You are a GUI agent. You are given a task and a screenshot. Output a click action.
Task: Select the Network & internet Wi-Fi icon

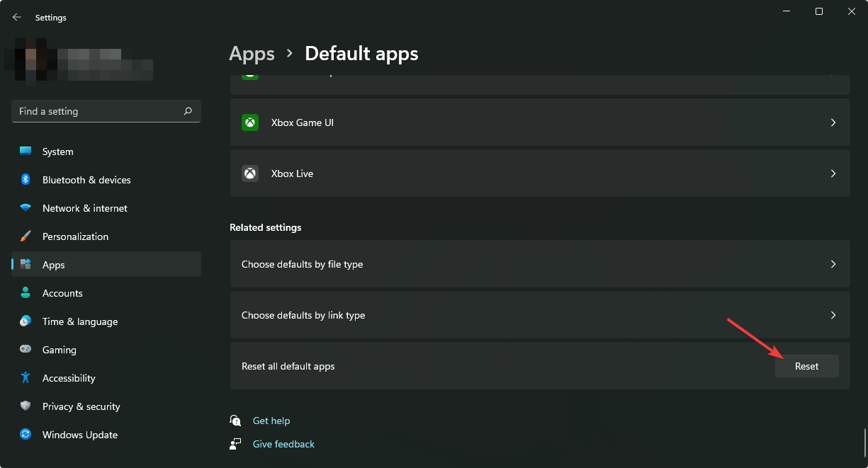[x=26, y=208]
